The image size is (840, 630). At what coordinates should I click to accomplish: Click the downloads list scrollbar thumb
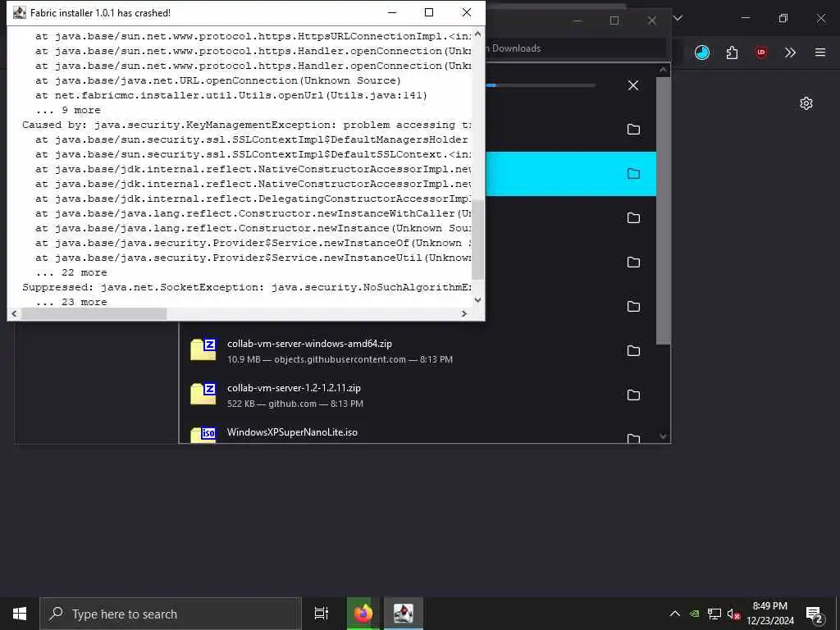663,211
